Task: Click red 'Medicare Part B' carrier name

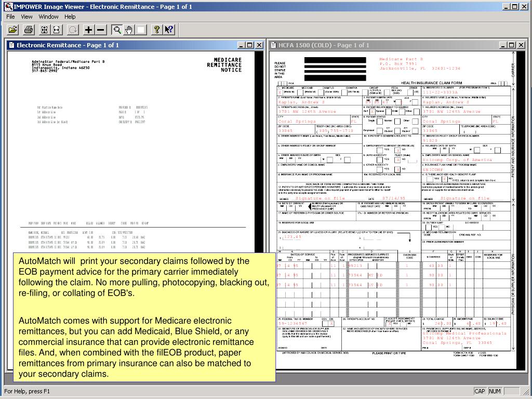Action: click(x=401, y=59)
